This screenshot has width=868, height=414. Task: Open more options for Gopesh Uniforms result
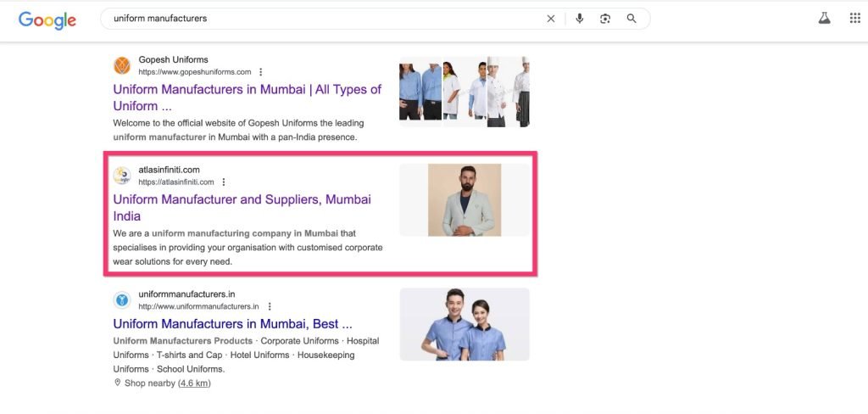coord(261,72)
